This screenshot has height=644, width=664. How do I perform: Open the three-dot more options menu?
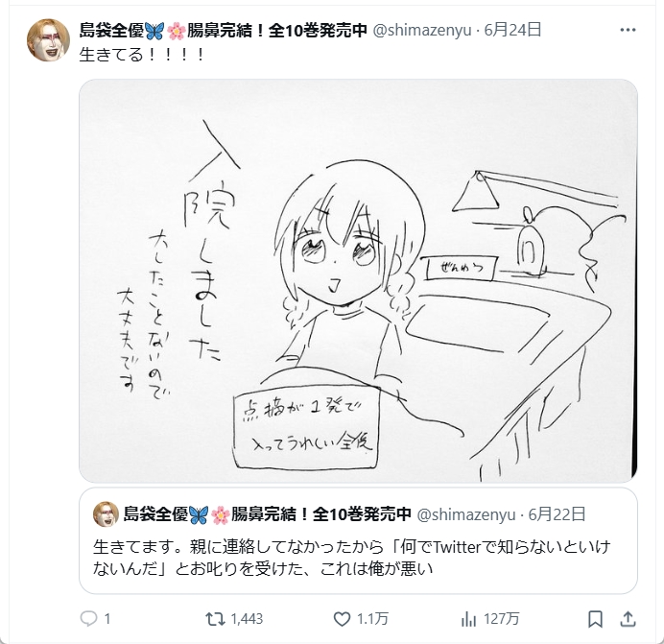(628, 30)
